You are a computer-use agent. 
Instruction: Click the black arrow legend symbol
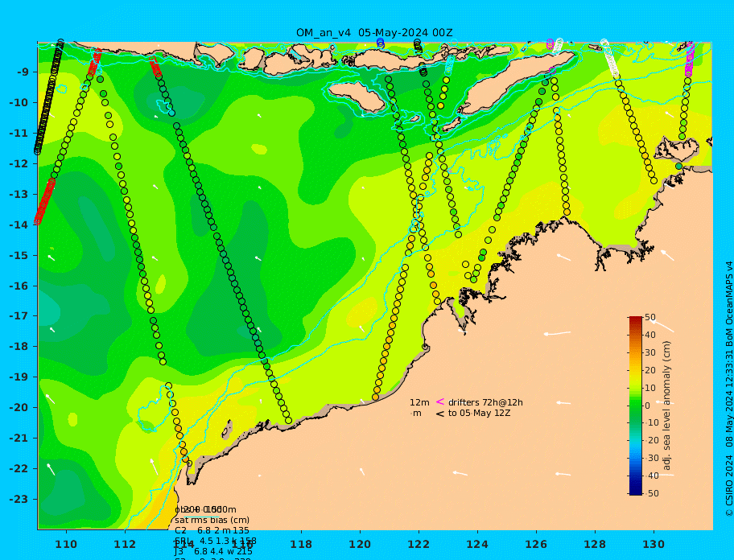click(x=440, y=414)
